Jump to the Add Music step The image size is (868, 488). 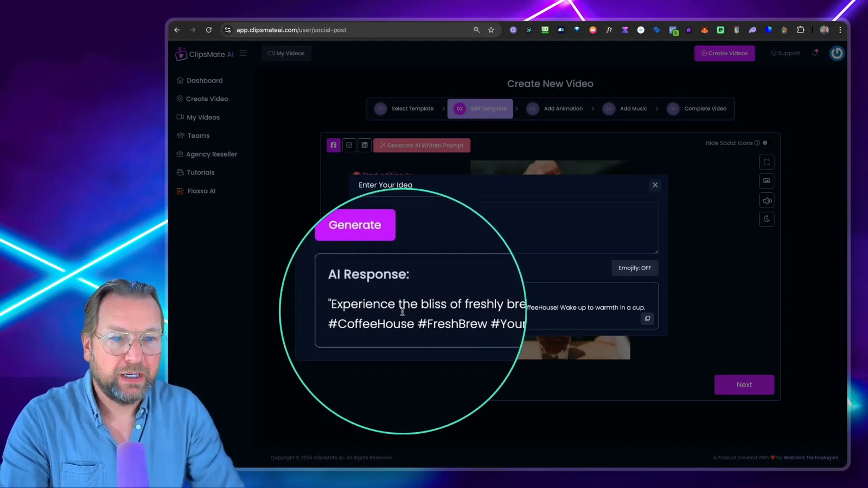pyautogui.click(x=625, y=108)
